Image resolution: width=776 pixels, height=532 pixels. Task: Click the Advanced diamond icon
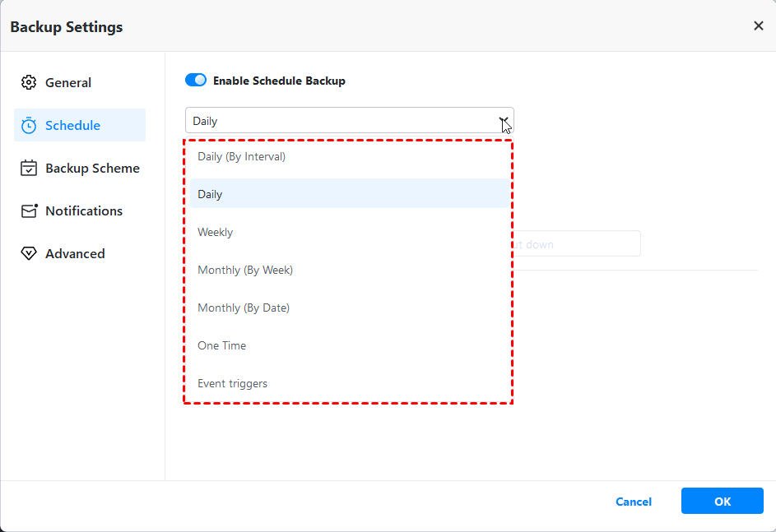[x=29, y=254]
